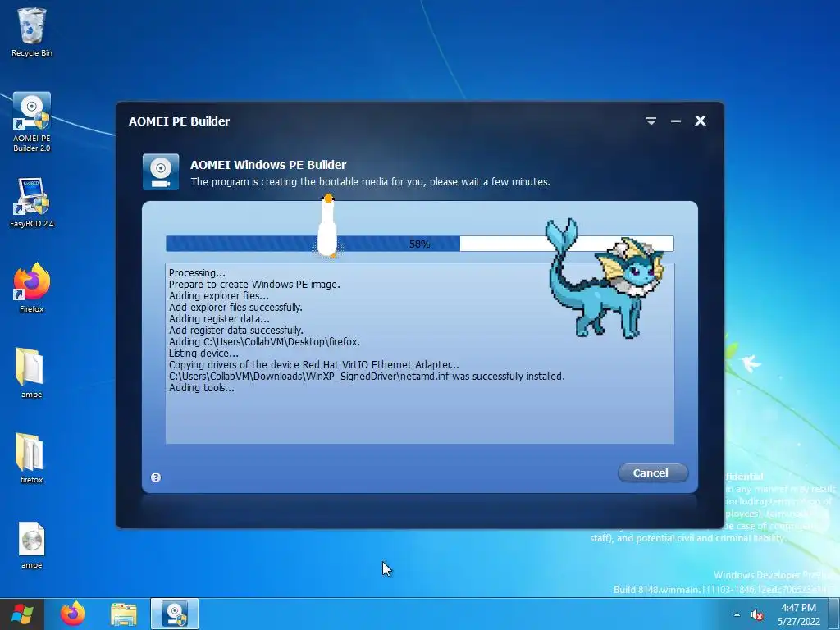Click log line 'Adding explorer files...'
This screenshot has height=630, width=840.
[219, 295]
